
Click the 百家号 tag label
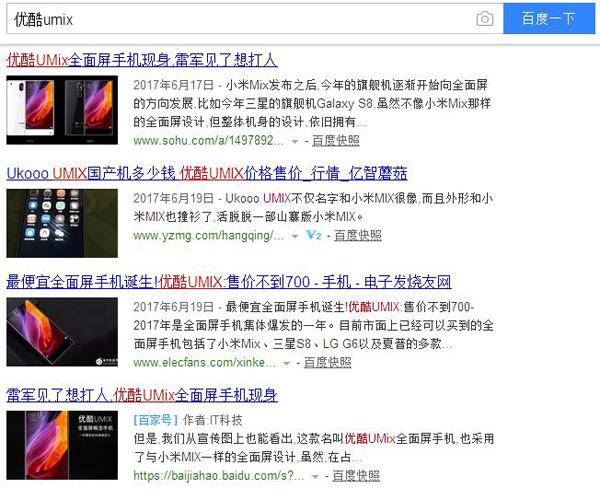[155, 420]
